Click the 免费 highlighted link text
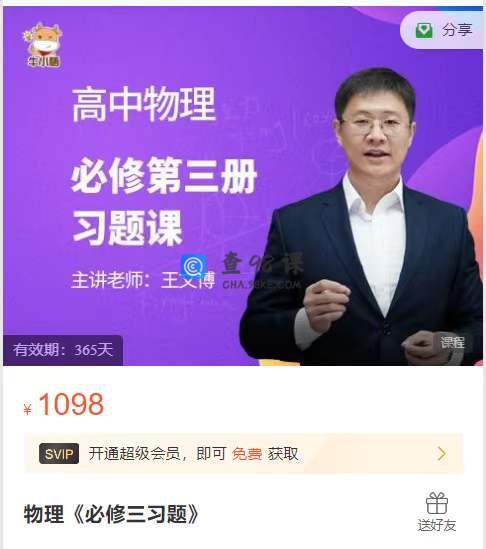Viewport: 486px width, 549px height. [247, 454]
